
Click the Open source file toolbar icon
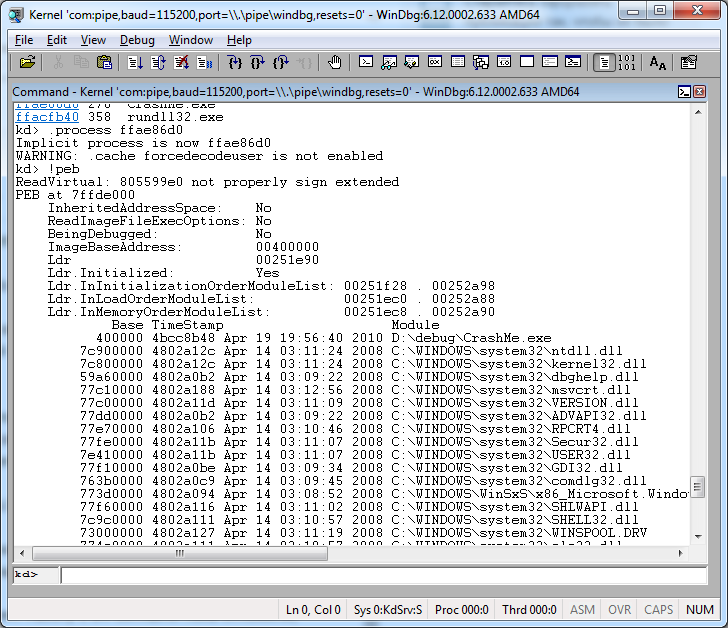tap(27, 62)
